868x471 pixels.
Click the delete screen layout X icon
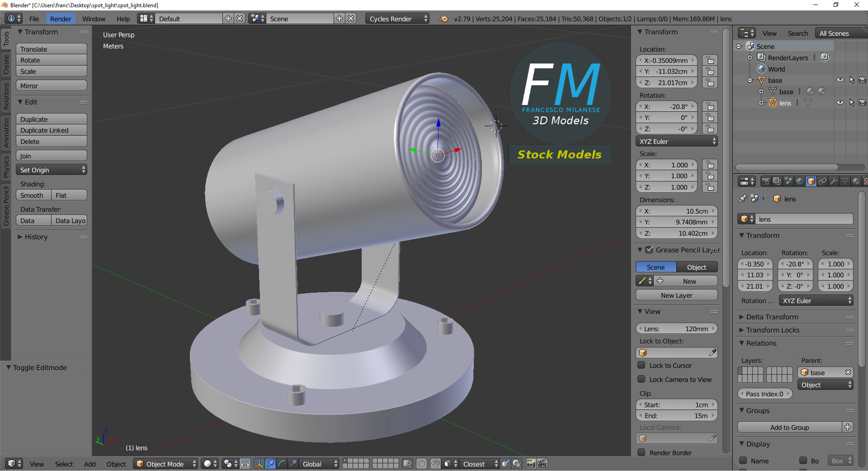pos(240,19)
